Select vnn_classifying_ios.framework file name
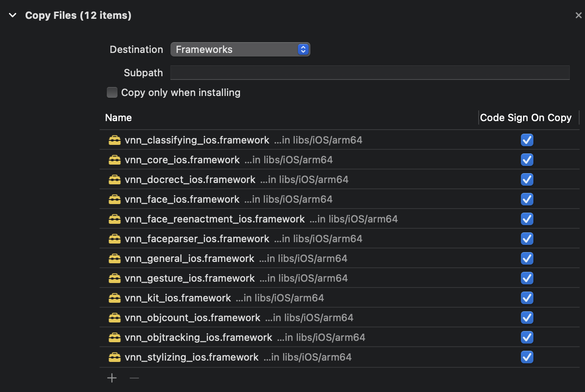Screen dimensions: 585x392 point(197,140)
